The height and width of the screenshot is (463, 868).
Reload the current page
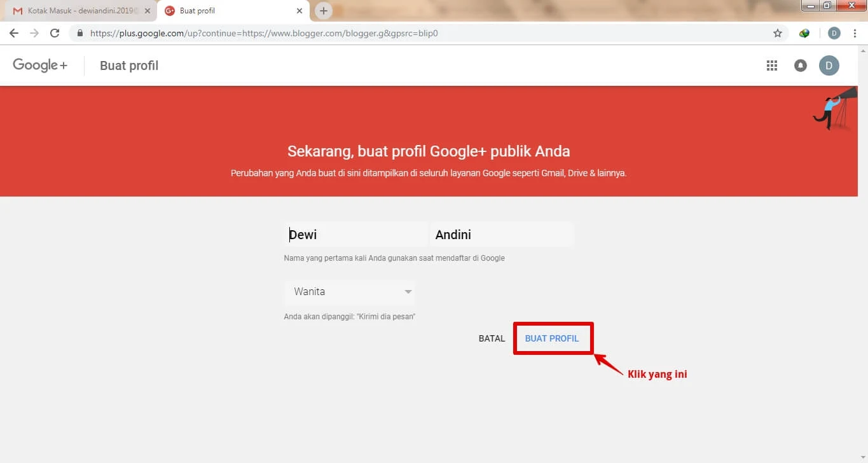click(x=55, y=33)
